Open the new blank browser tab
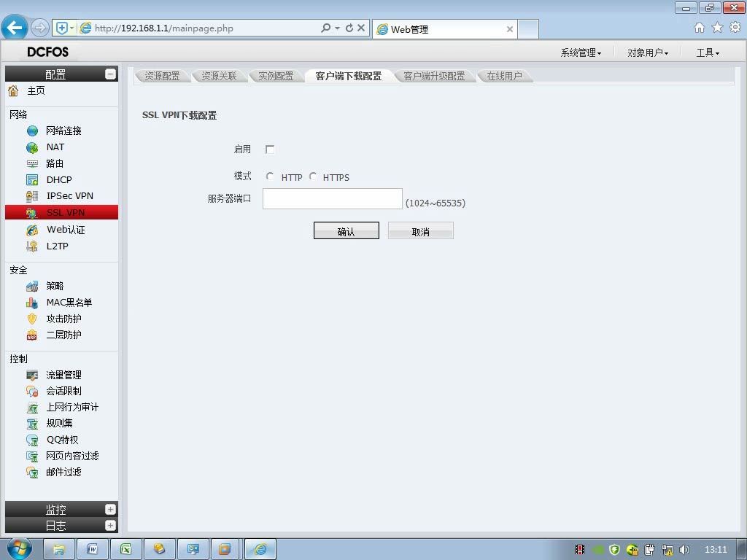The image size is (747, 560). click(x=528, y=29)
